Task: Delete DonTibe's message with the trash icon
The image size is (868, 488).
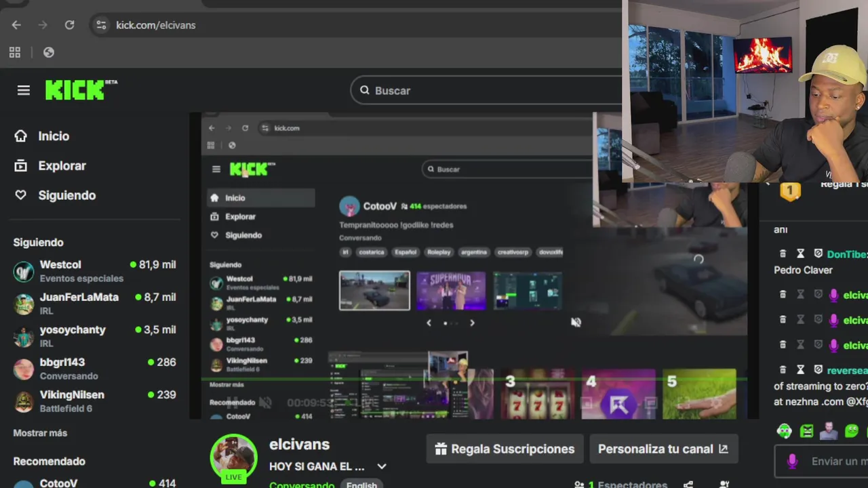Action: click(x=783, y=253)
